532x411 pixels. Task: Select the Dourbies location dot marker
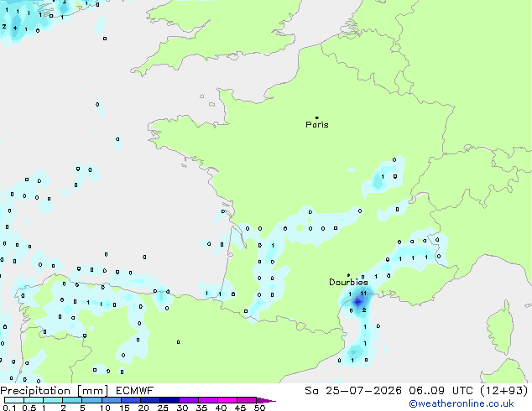pyautogui.click(x=348, y=275)
